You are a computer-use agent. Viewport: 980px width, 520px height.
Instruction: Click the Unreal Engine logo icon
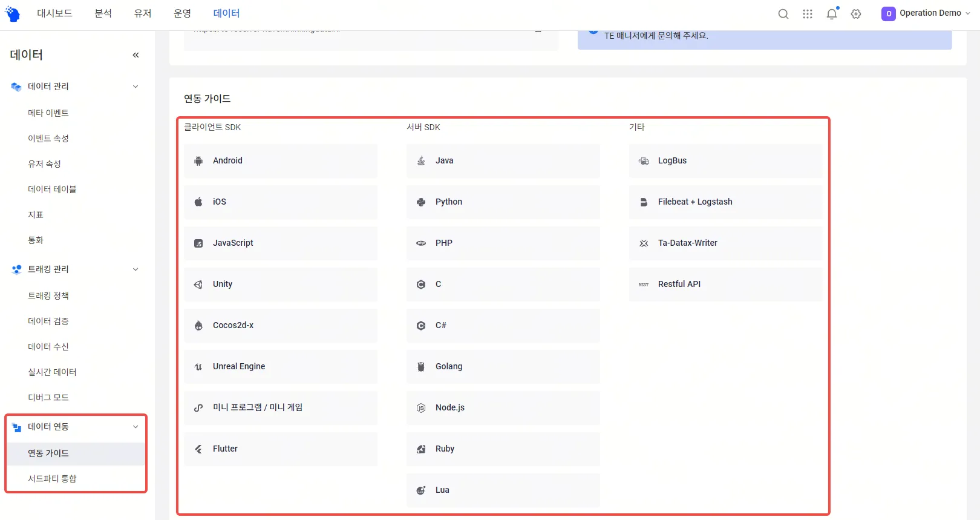pos(198,367)
